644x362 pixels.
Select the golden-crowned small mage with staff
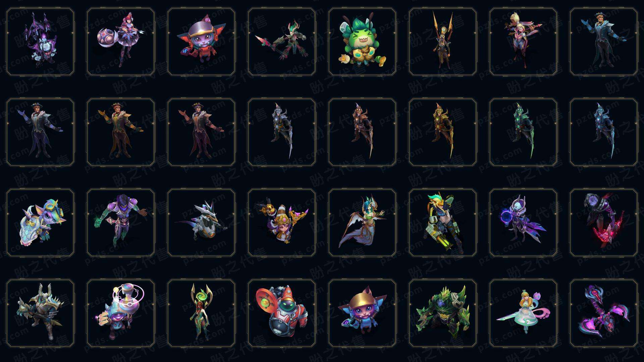(282, 223)
